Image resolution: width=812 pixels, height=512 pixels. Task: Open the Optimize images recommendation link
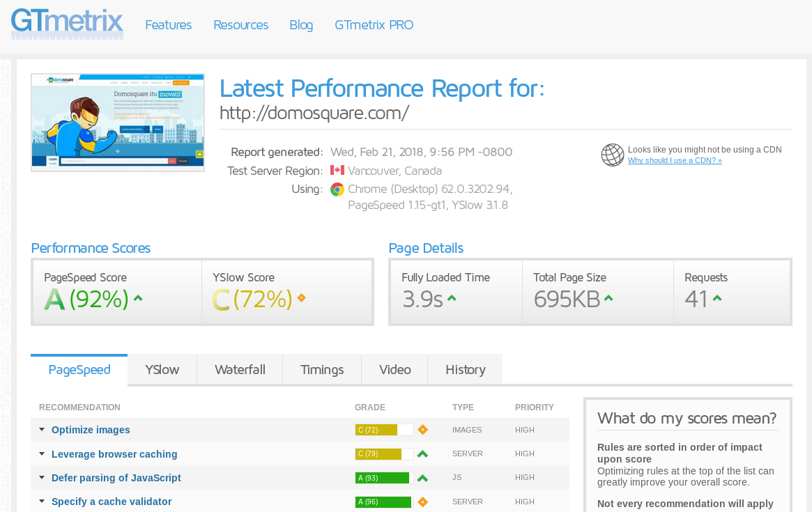click(x=91, y=430)
